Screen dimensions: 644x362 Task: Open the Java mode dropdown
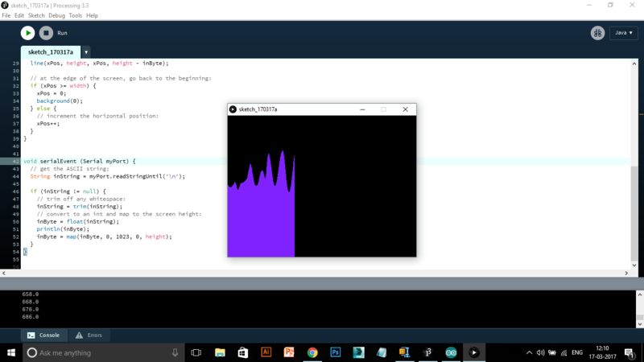coord(624,33)
